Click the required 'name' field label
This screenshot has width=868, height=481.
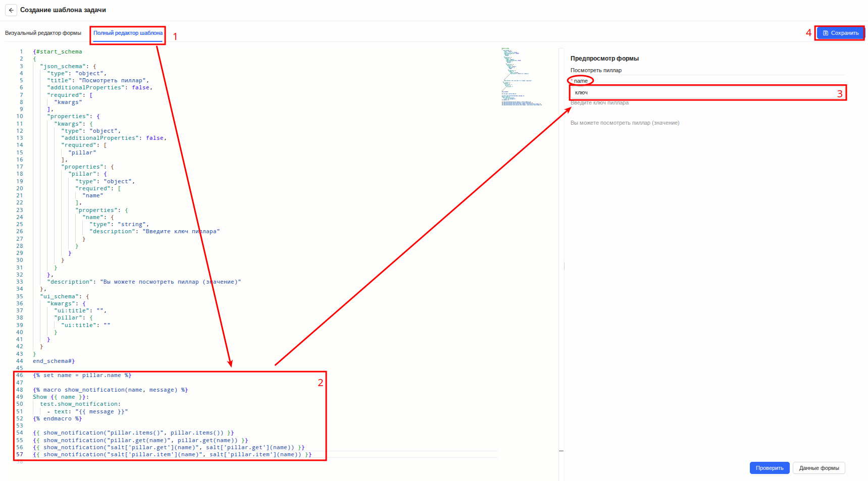point(581,81)
